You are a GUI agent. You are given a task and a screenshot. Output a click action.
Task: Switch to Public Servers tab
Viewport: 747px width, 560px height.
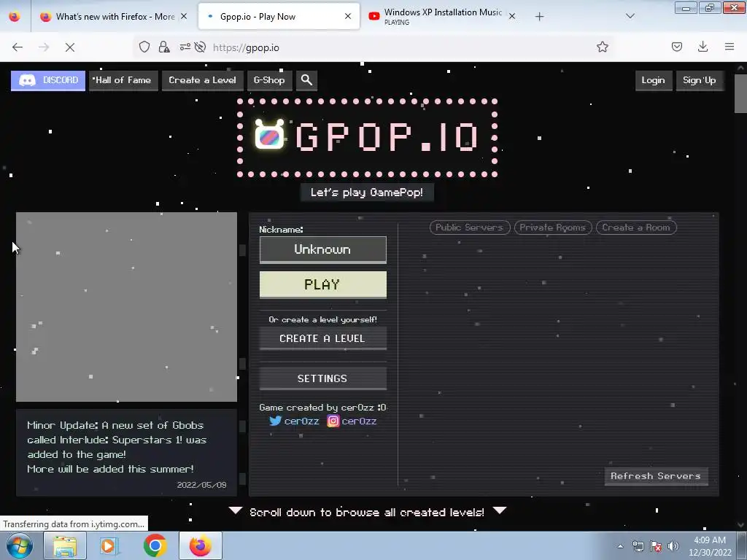(470, 227)
